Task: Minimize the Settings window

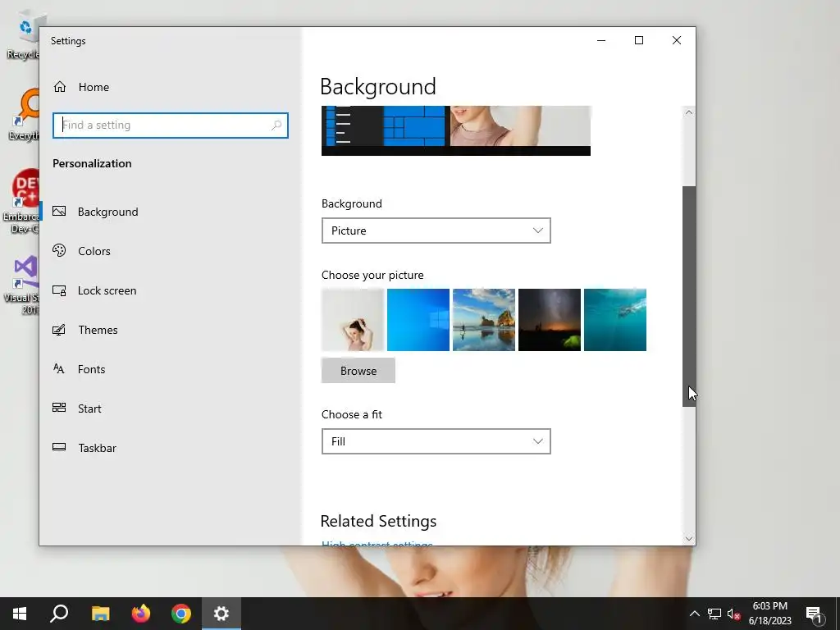Action: [601, 40]
